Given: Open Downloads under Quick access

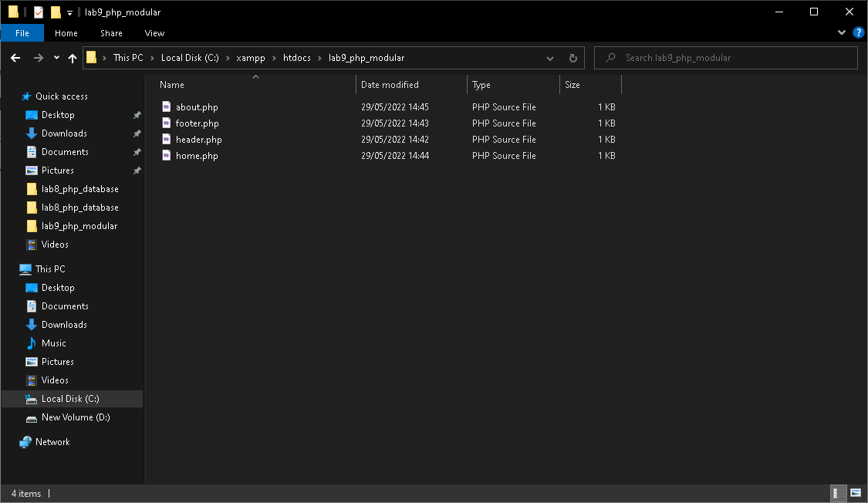Looking at the screenshot, I should 64,133.
